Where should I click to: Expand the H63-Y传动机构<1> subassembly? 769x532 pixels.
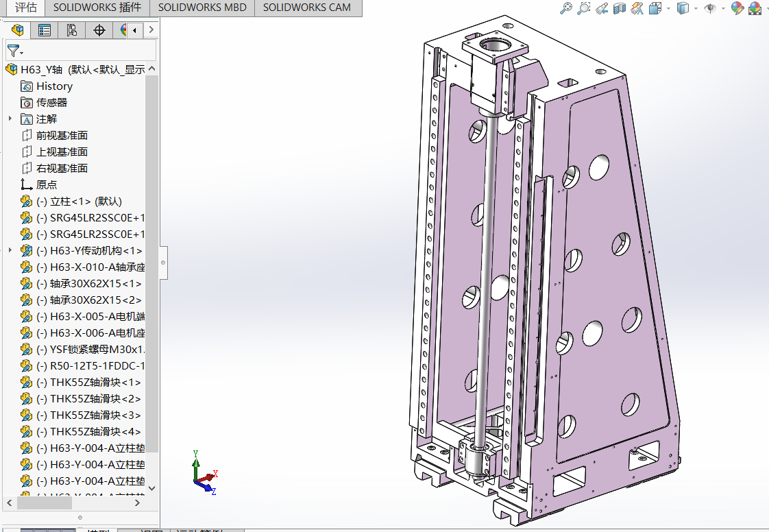pos(10,250)
